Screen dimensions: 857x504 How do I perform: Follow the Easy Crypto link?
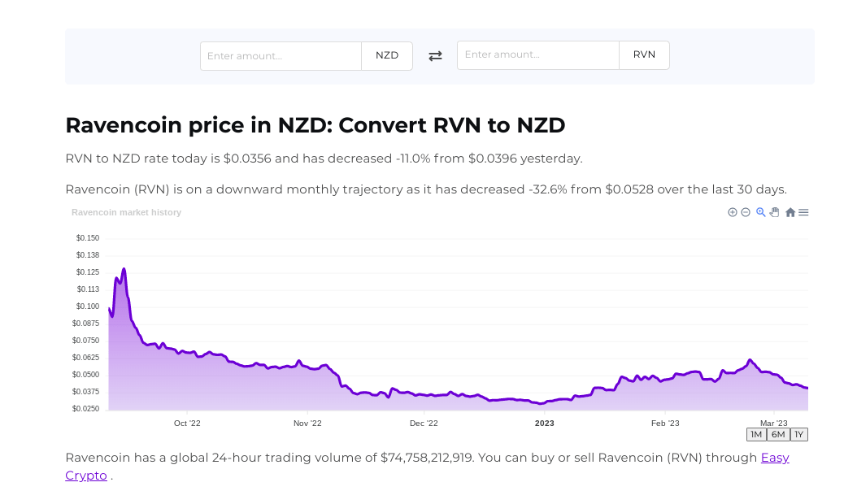click(x=775, y=458)
